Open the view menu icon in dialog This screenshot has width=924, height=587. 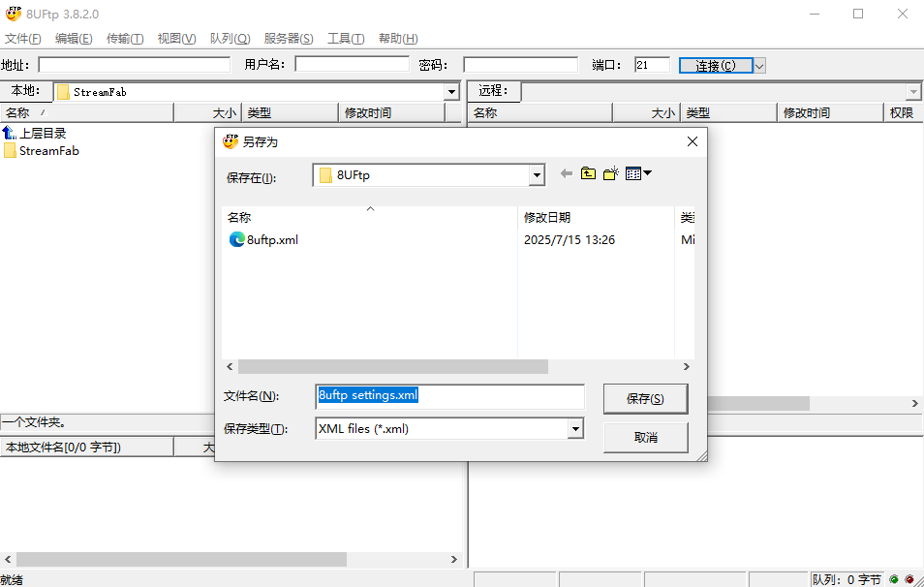click(638, 173)
